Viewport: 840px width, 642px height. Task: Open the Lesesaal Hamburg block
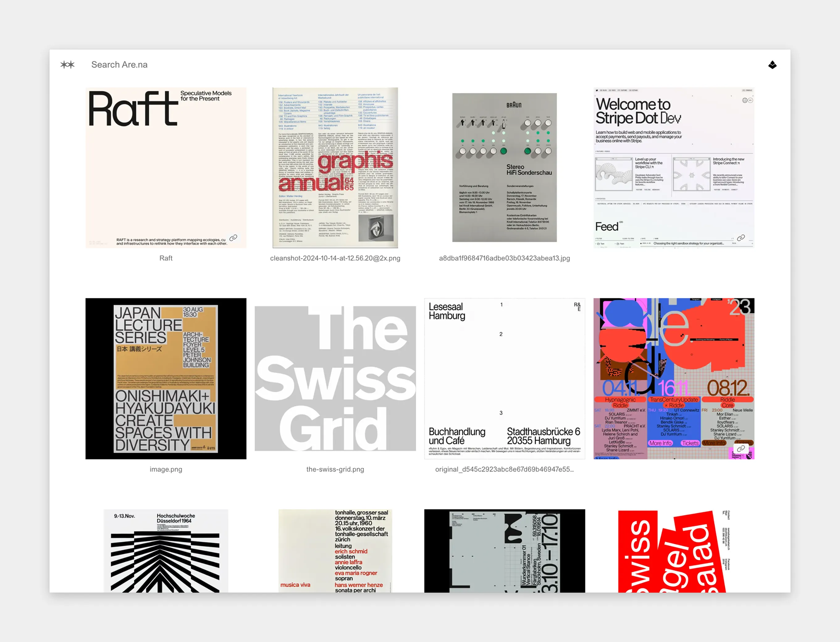pyautogui.click(x=504, y=379)
